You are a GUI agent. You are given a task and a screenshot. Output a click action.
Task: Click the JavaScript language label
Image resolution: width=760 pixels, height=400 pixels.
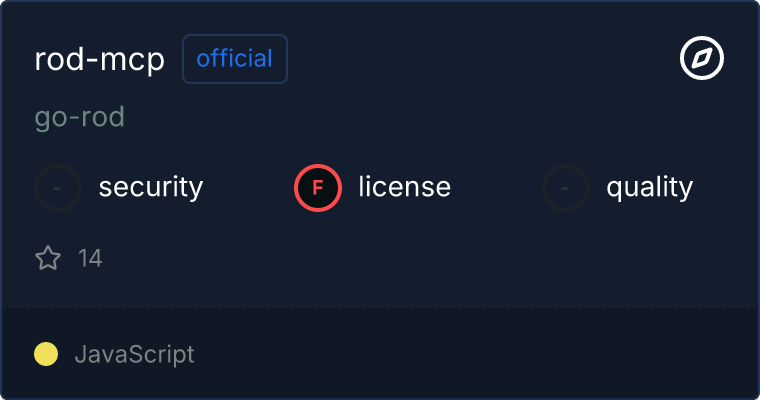(134, 354)
